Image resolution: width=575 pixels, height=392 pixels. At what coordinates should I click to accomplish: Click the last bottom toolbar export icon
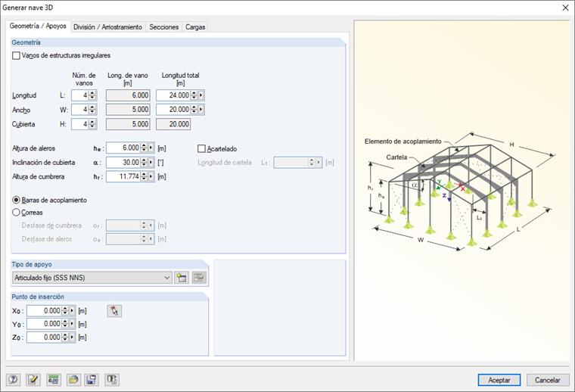[112, 380]
